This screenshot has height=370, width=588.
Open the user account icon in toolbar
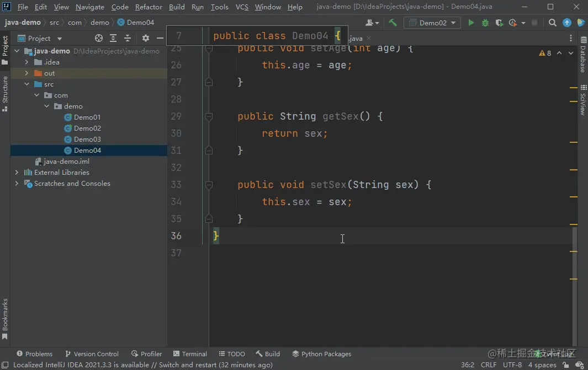pos(372,23)
